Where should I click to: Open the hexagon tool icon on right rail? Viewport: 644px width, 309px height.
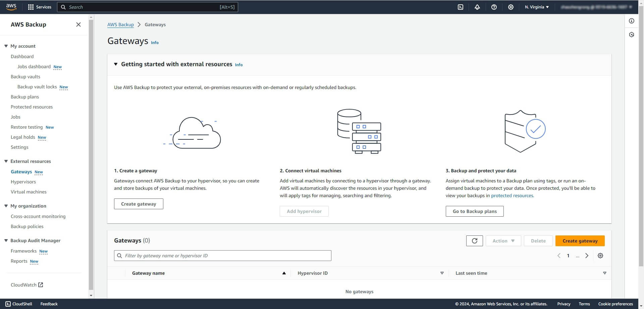click(632, 35)
